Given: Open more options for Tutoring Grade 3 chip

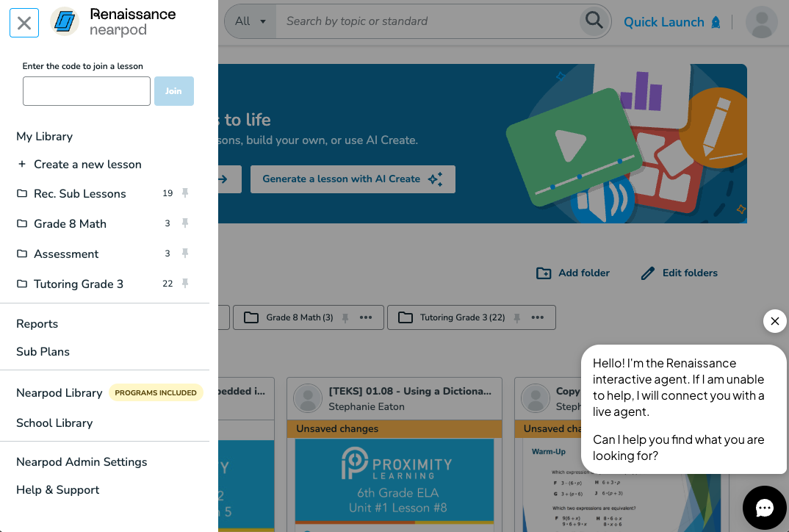Looking at the screenshot, I should [538, 317].
